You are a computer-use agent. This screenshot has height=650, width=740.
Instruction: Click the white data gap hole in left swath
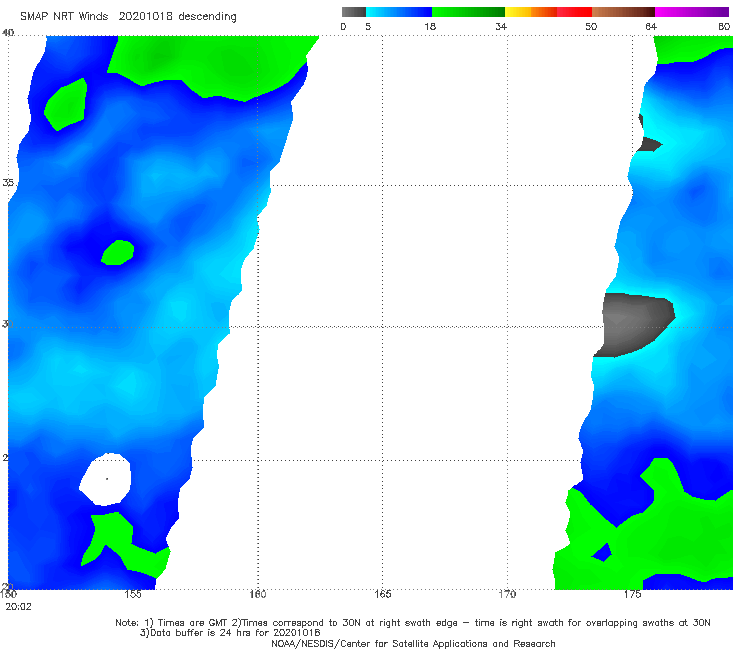tap(106, 479)
